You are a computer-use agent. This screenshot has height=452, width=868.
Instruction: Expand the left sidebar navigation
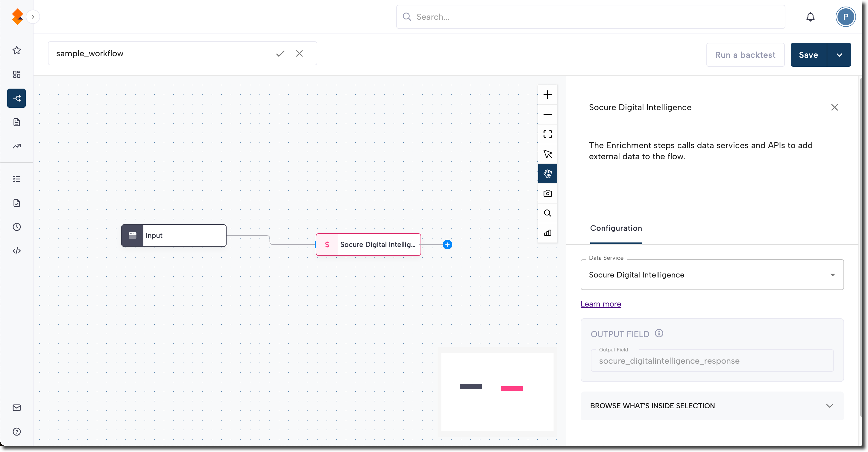pyautogui.click(x=33, y=17)
